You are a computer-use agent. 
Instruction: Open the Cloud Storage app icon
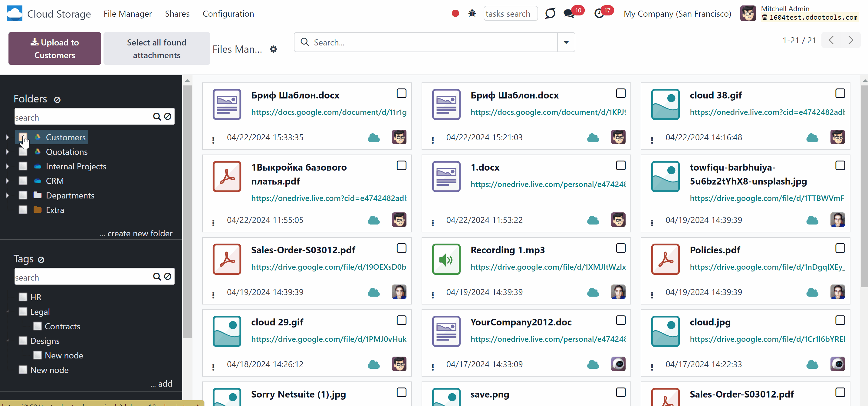[x=15, y=14]
